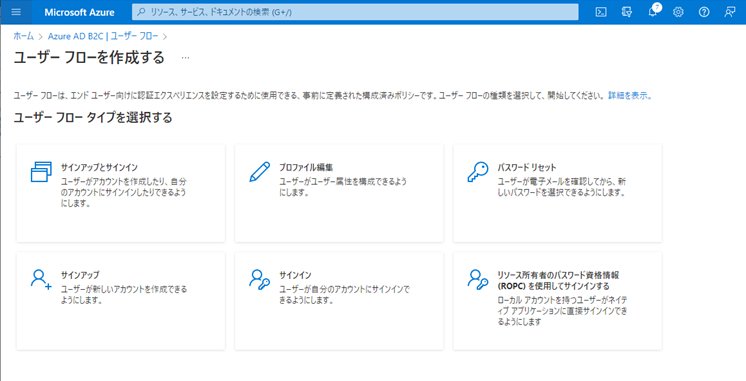This screenshot has height=381, width=746.
Task: Open the notifications bell
Action: pos(653,12)
